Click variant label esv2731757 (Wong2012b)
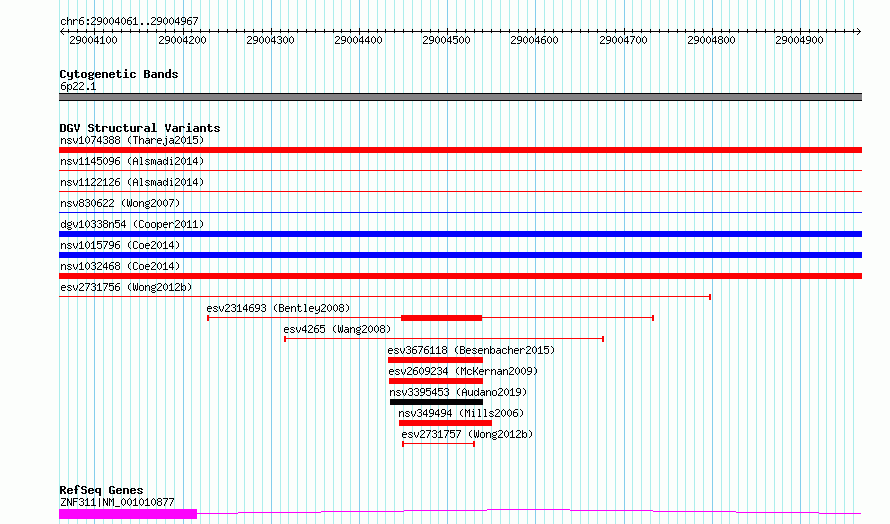The image size is (890, 524). click(x=467, y=434)
